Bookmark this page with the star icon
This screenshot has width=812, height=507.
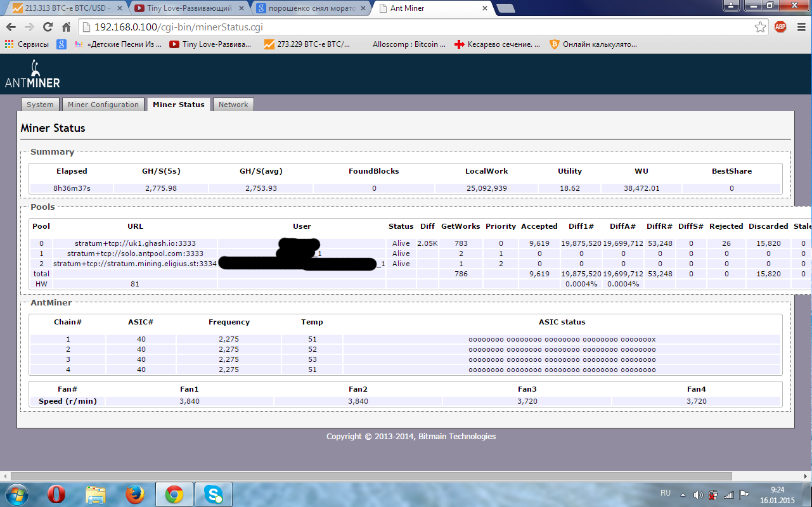[760, 27]
